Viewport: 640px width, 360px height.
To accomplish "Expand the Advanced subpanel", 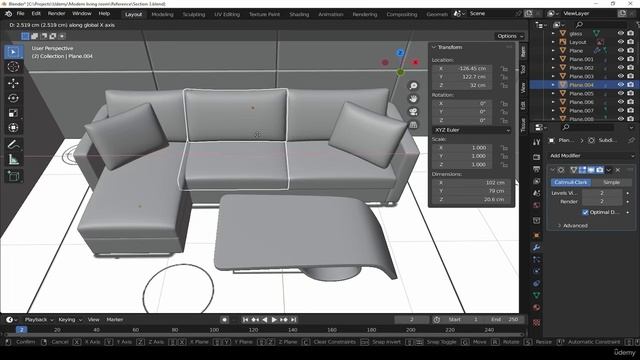I will [572, 226].
